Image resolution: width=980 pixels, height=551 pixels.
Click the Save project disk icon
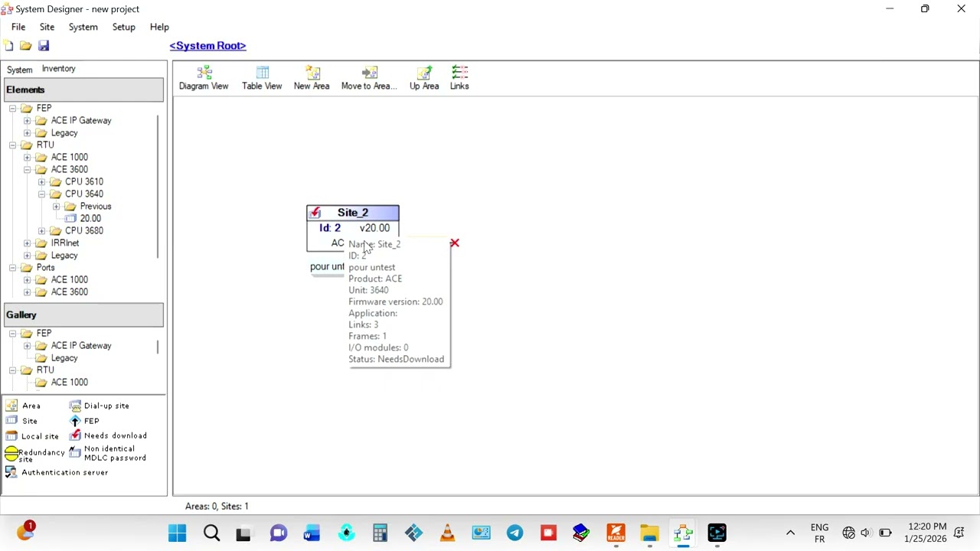(44, 46)
